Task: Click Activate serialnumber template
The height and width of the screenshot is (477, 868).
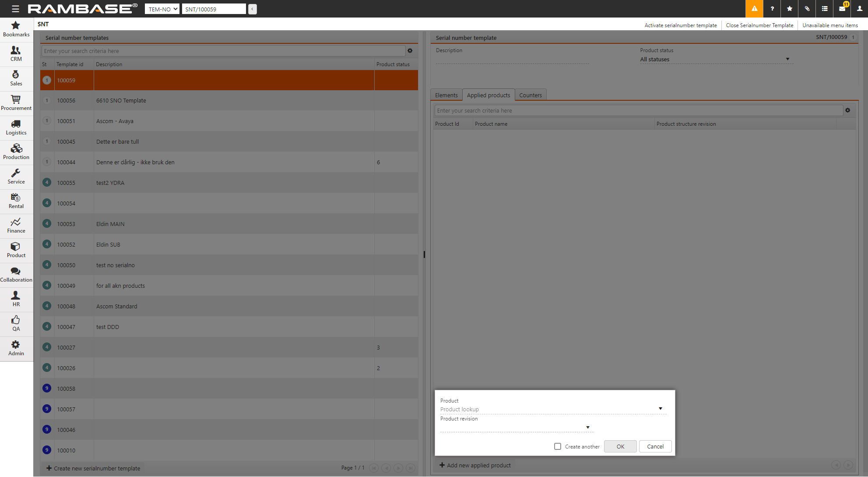Action: (x=680, y=25)
